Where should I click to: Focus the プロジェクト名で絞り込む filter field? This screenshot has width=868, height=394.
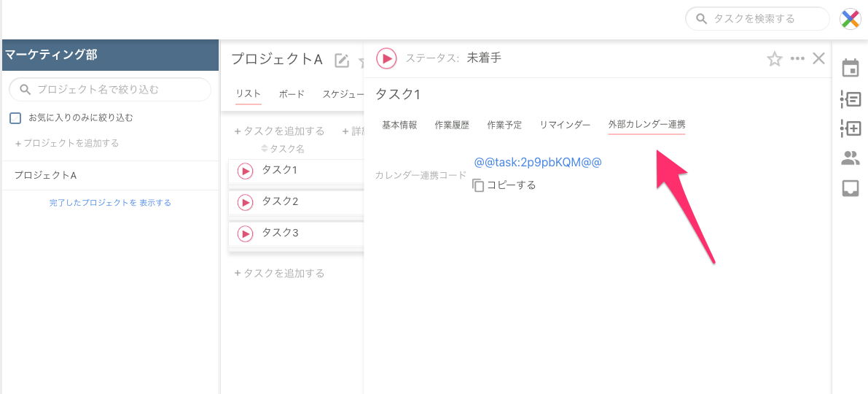coord(110,89)
